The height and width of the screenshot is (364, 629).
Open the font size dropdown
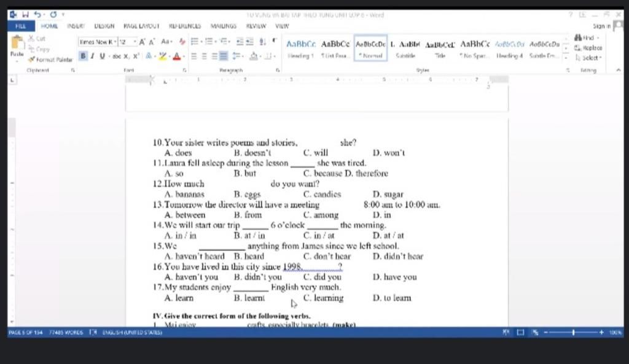[x=135, y=42]
